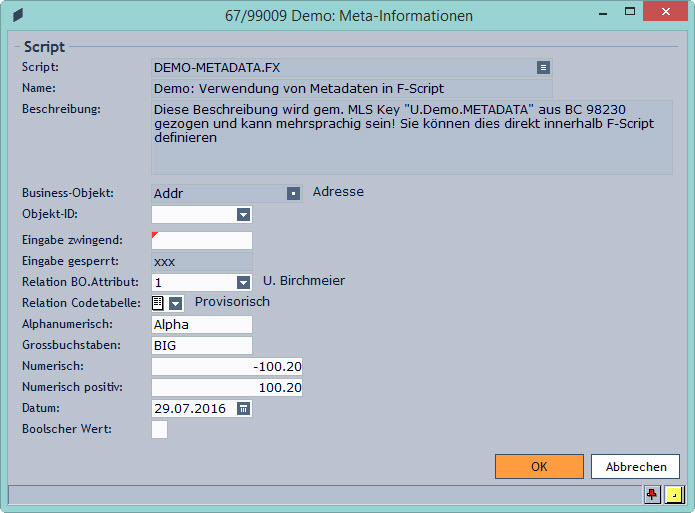Click the Eingabe zwingend input field

202,240
